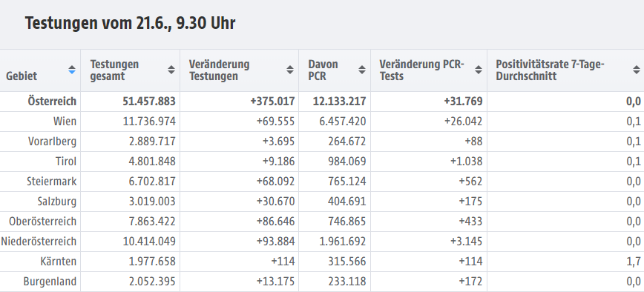The width and height of the screenshot is (644, 292).
Task: Select Kärnten positivity value 1,7
Action: [634, 262]
